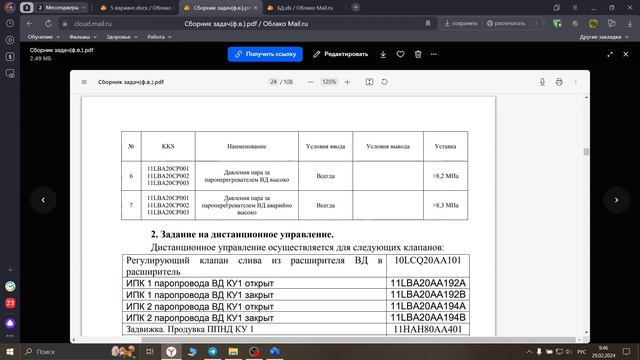This screenshot has width=640, height=360.
Task: Open Yandex Browser from the taskbar
Action: pos(171,351)
